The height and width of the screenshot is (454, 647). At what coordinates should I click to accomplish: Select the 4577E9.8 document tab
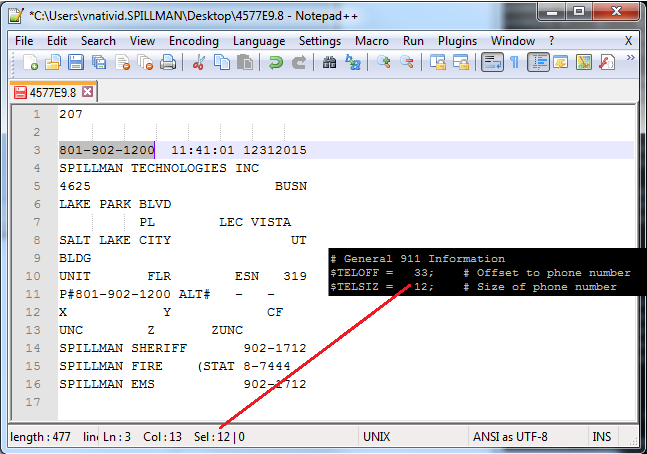click(x=52, y=92)
